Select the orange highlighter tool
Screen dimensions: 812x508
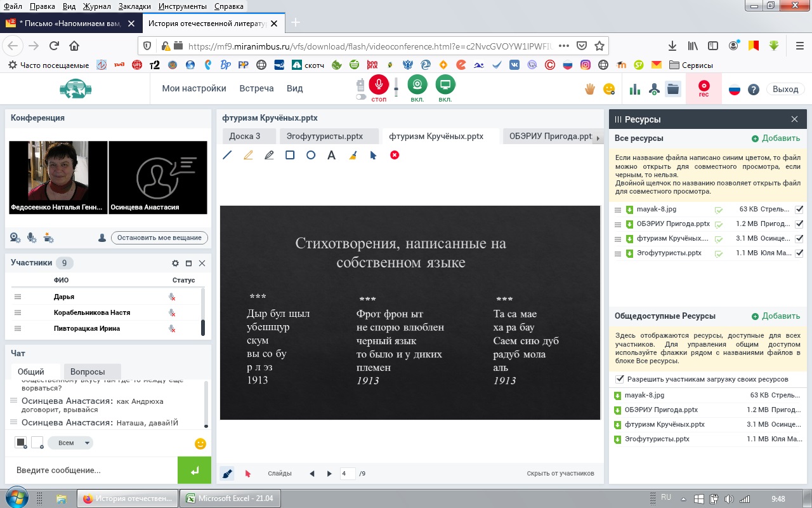pos(248,155)
